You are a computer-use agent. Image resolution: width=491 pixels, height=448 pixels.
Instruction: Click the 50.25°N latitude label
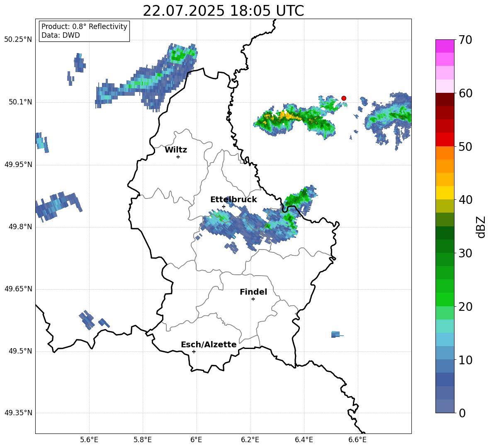(18, 40)
